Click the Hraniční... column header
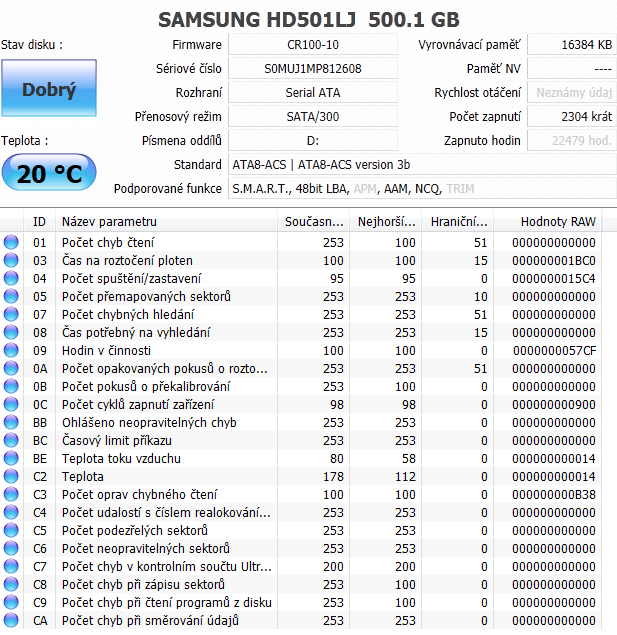This screenshot has height=635, width=617. click(458, 222)
